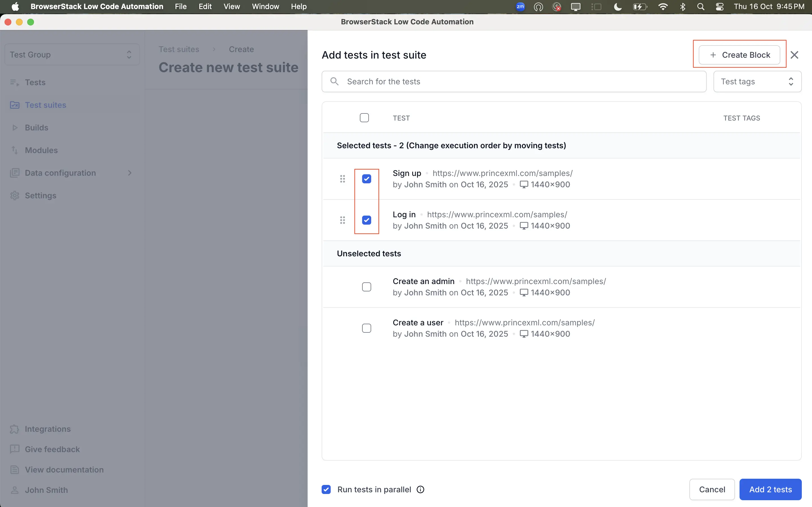Open the View menu in the menu bar
The image size is (812, 507).
coord(231,7)
